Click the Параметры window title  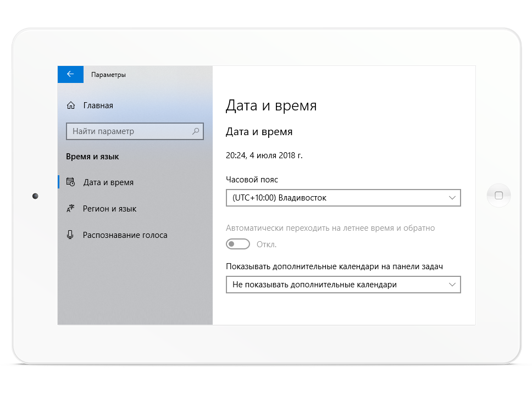click(108, 75)
